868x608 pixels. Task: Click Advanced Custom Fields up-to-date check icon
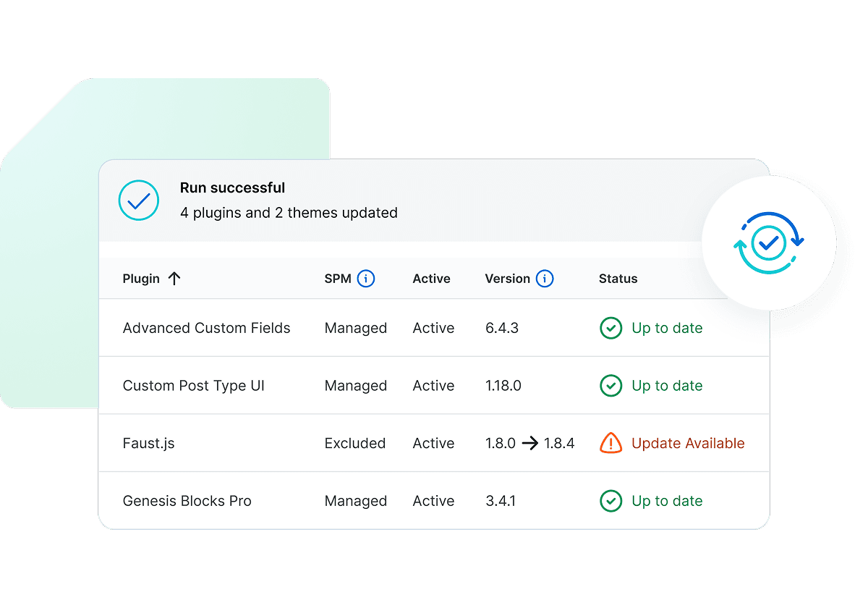pos(611,328)
